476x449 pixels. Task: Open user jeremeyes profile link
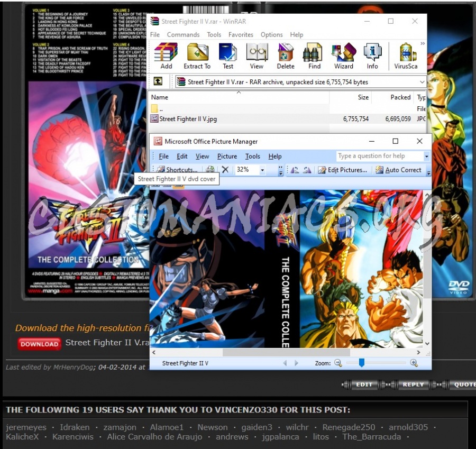click(26, 427)
